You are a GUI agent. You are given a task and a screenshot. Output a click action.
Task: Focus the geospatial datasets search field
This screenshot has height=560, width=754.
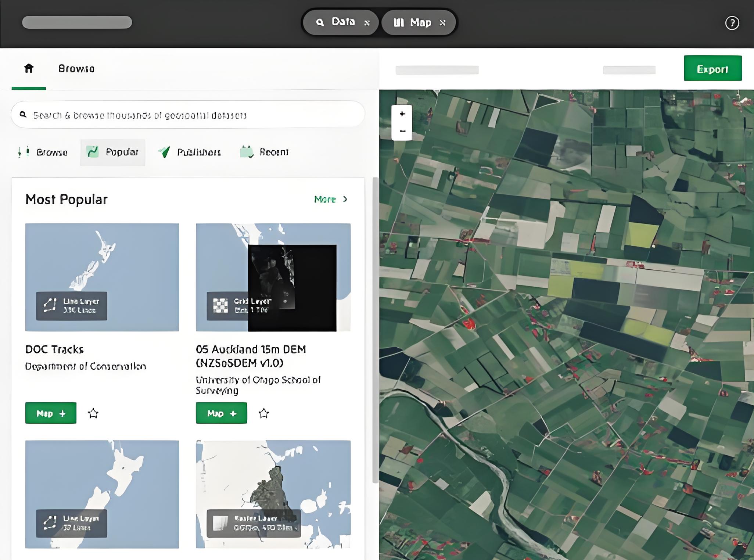pos(188,115)
